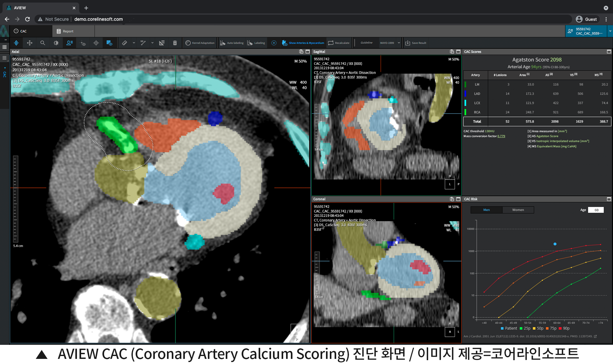Maximize the Coronal view panel
Viewport: 613px width, 364px height.
458,199
